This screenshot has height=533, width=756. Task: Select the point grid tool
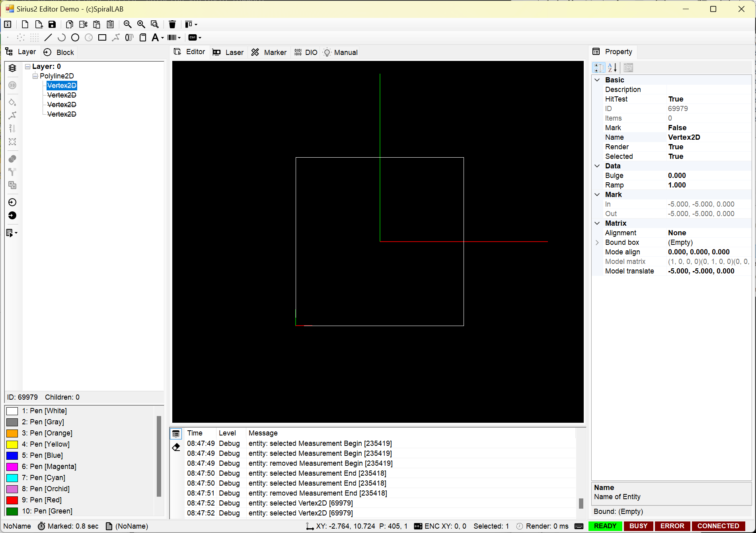[35, 37]
